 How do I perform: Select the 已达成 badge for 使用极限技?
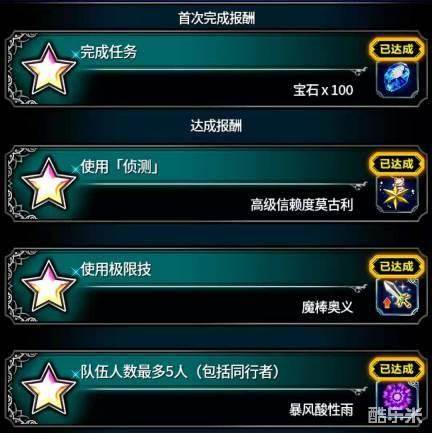(397, 267)
